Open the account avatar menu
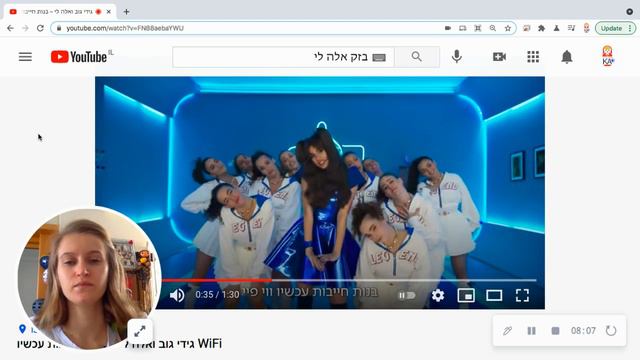This screenshot has width=640, height=360. tap(607, 56)
